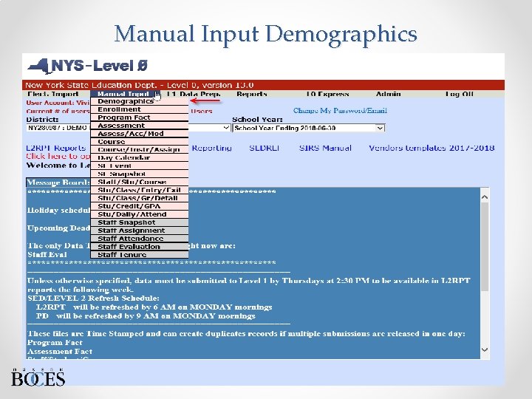Open the Reports menu

[x=252, y=94]
